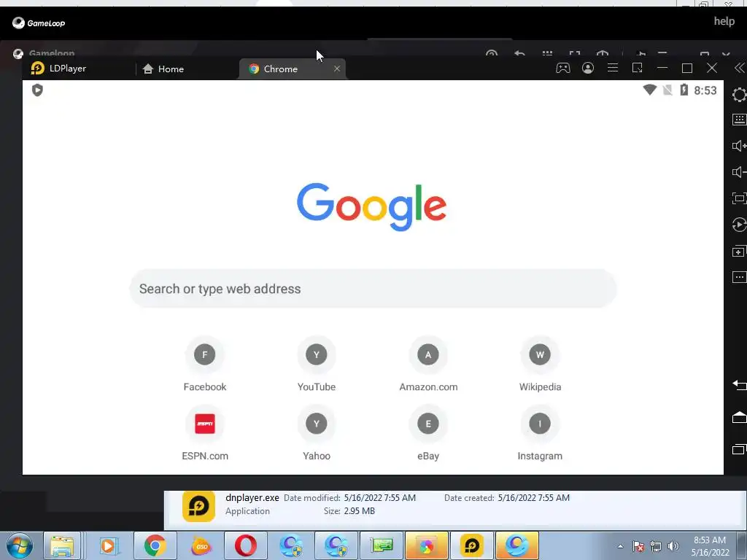Viewport: 747px width, 560px height.
Task: Open the Windows Start button
Action: point(20,545)
